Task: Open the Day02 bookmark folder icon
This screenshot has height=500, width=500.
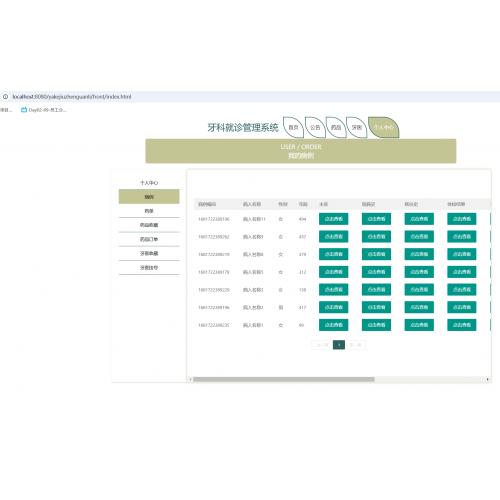Action: [24, 110]
